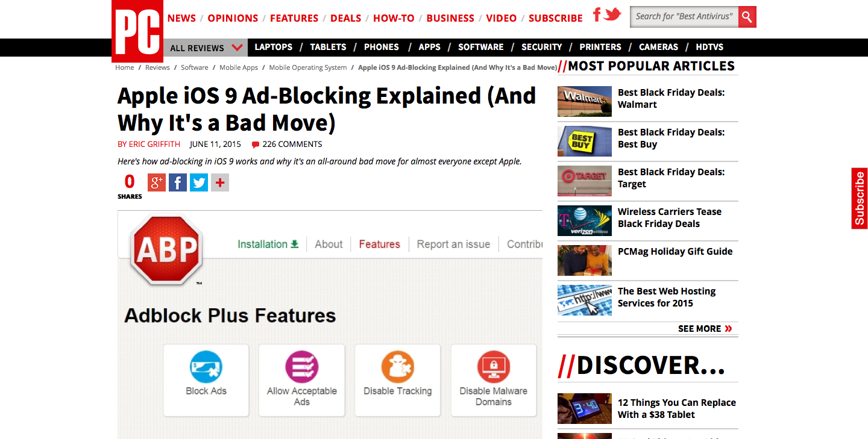Click the wireless carriers logos thumbnail
Viewport: 868px width, 439px height.
(585, 220)
